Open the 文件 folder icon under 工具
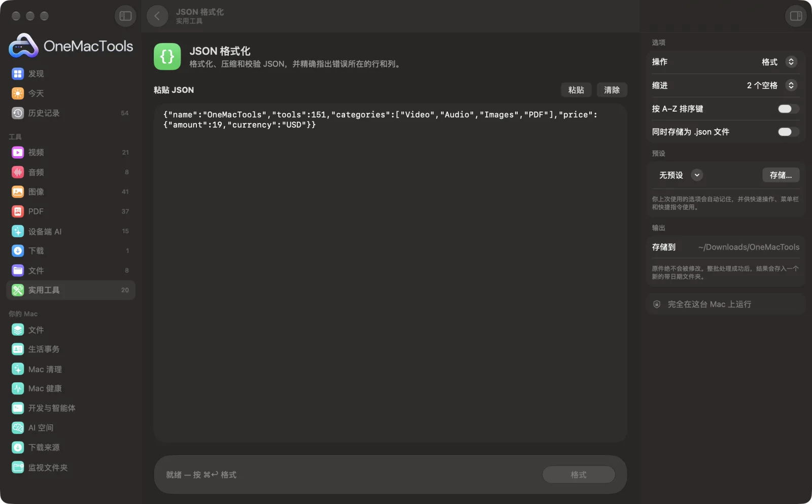This screenshot has height=504, width=812. (18, 270)
